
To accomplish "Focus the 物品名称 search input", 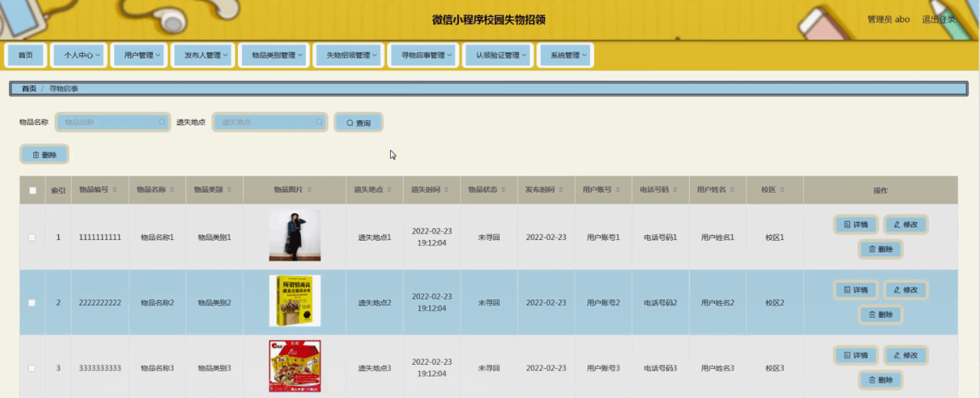I will [x=113, y=122].
